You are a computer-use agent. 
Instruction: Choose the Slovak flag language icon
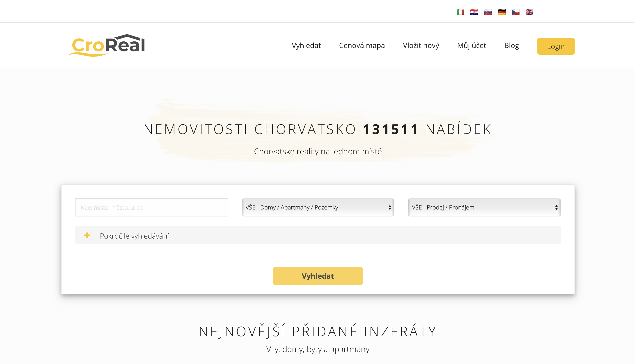click(x=488, y=12)
